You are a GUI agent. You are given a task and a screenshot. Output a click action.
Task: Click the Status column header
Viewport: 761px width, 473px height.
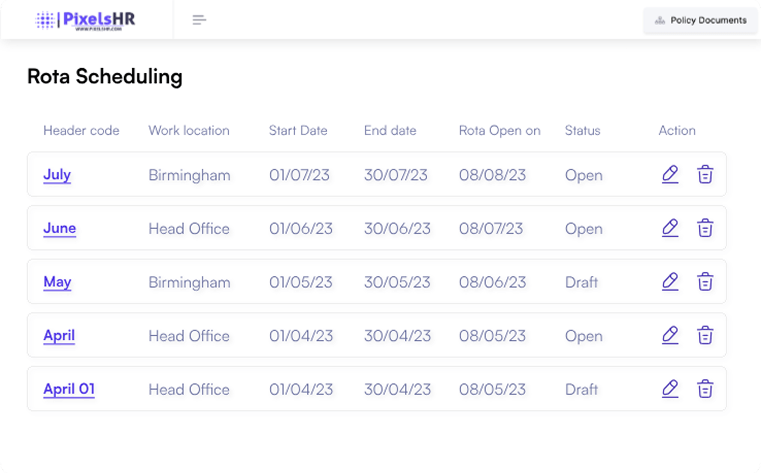582,131
